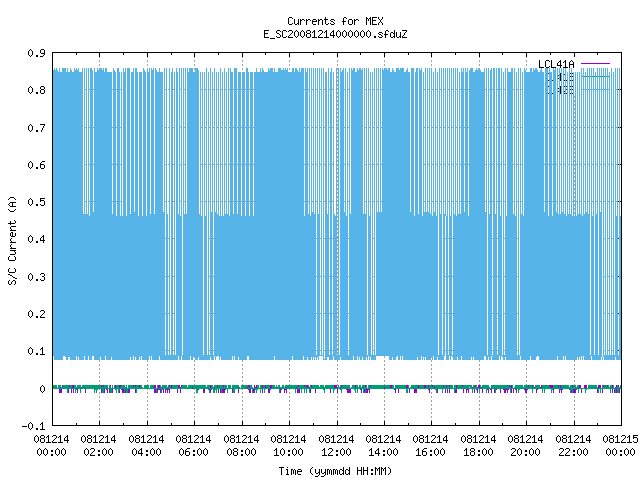Click the 02:00 time tick label
Screen dimensions: 640x480
[x=98, y=446]
